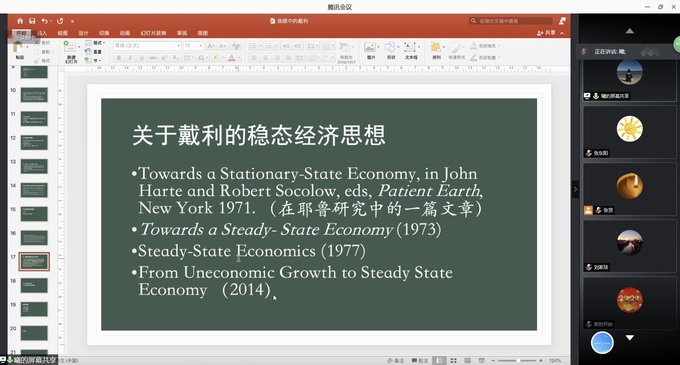Click the bulleted list icon
Viewport: 680px width, 365px height.
point(253,46)
